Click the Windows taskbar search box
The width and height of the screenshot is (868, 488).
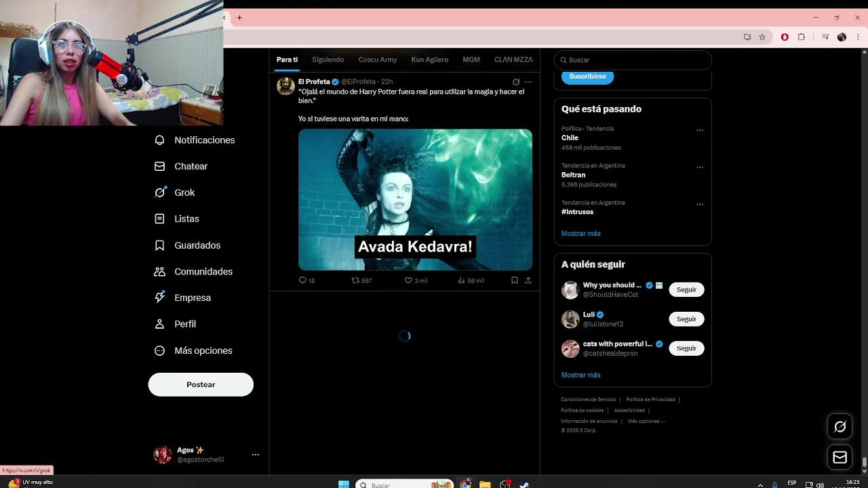click(405, 485)
